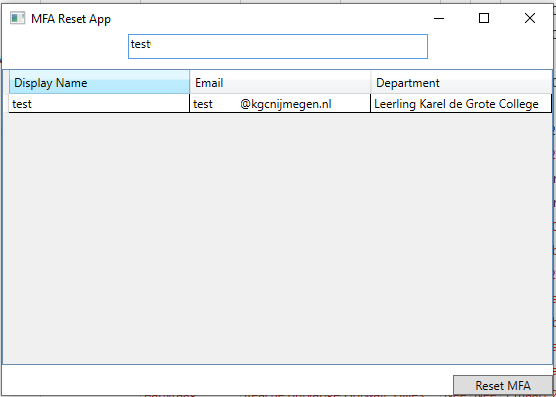556x397 pixels.
Task: Focus the search box containing 'test'
Action: click(278, 46)
